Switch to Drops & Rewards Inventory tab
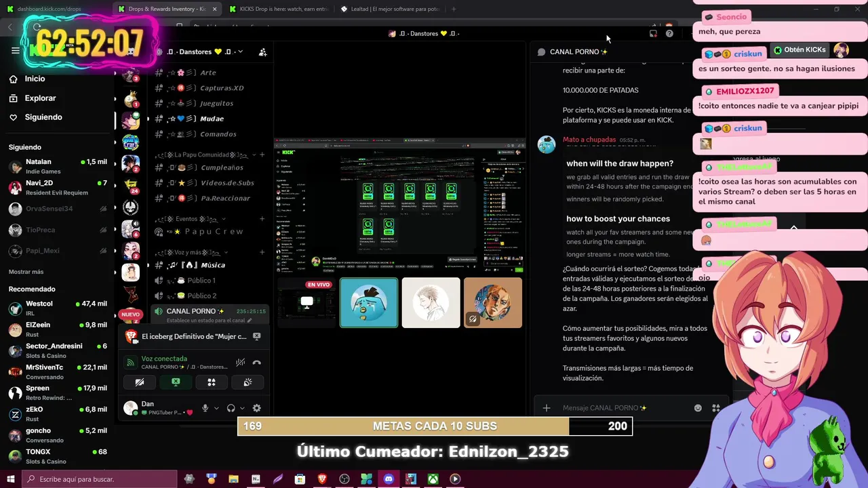Viewport: 868px width, 488px height. click(167, 9)
